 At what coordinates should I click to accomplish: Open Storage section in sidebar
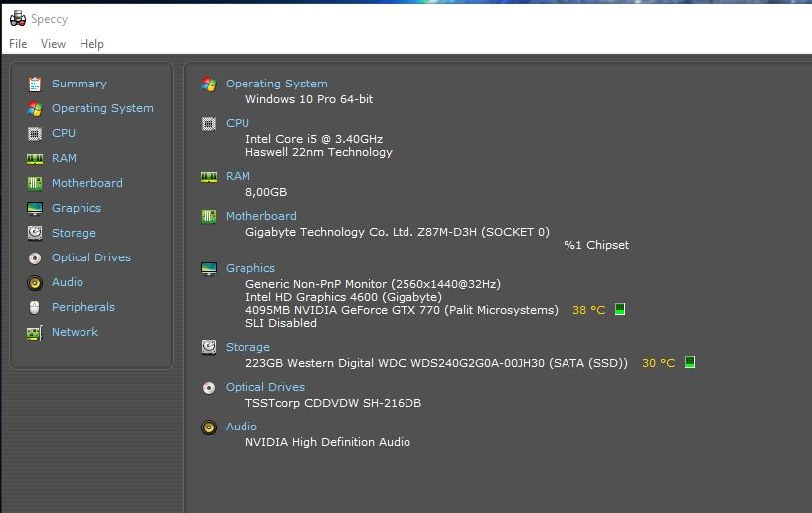coord(74,233)
